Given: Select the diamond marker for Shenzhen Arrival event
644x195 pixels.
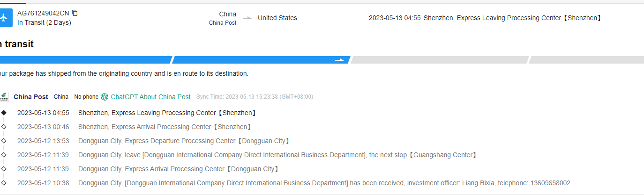Looking at the screenshot, I should coord(4,127).
